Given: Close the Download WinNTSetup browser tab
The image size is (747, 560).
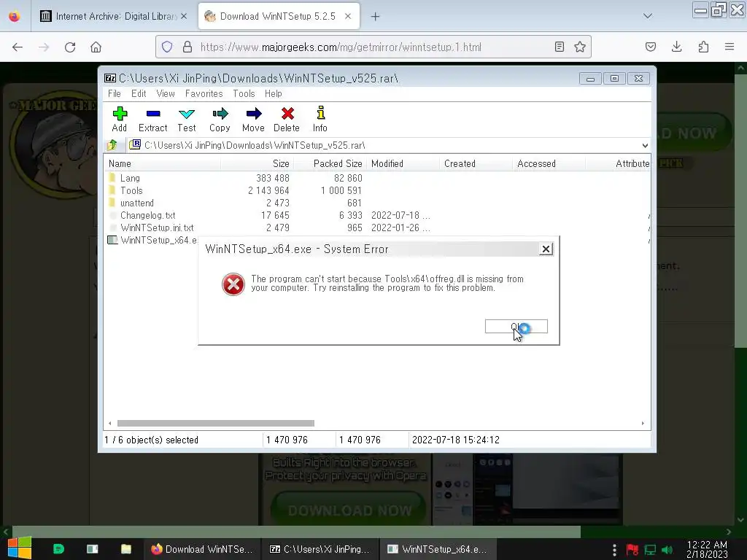Looking at the screenshot, I should tap(348, 16).
